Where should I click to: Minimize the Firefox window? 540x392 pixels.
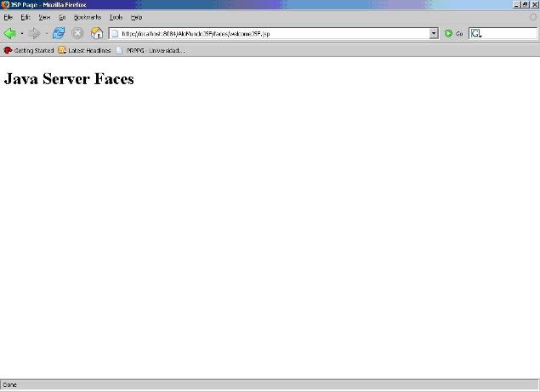(x=516, y=4)
